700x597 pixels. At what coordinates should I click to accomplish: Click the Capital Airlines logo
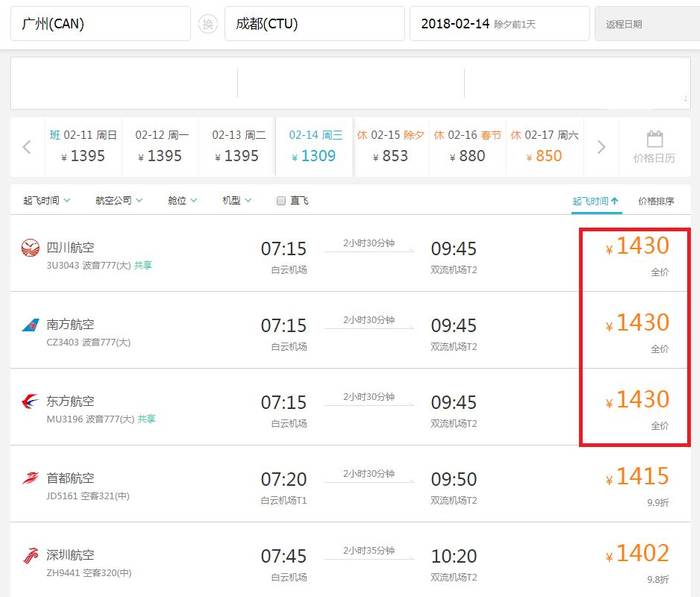(30, 478)
